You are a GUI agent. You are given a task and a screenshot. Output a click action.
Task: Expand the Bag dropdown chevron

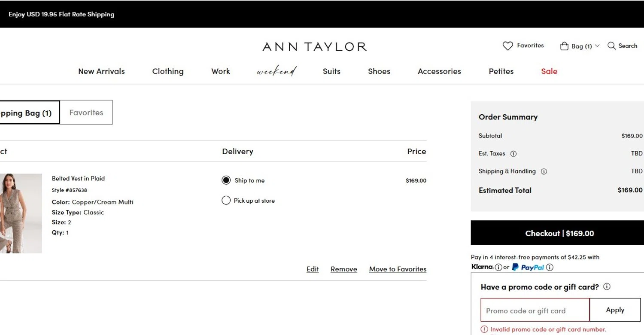pos(597,46)
